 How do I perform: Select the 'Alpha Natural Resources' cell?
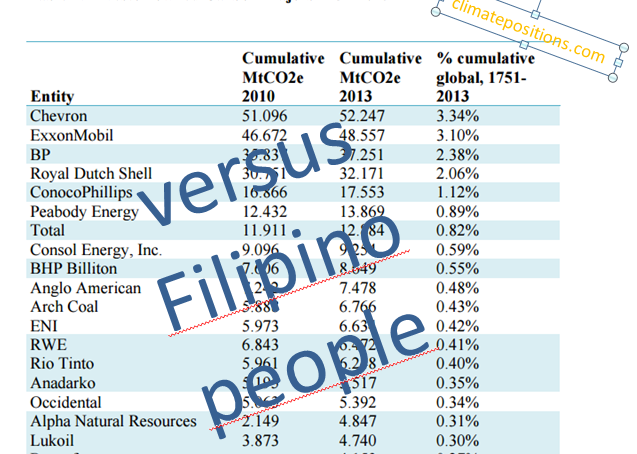113,421
